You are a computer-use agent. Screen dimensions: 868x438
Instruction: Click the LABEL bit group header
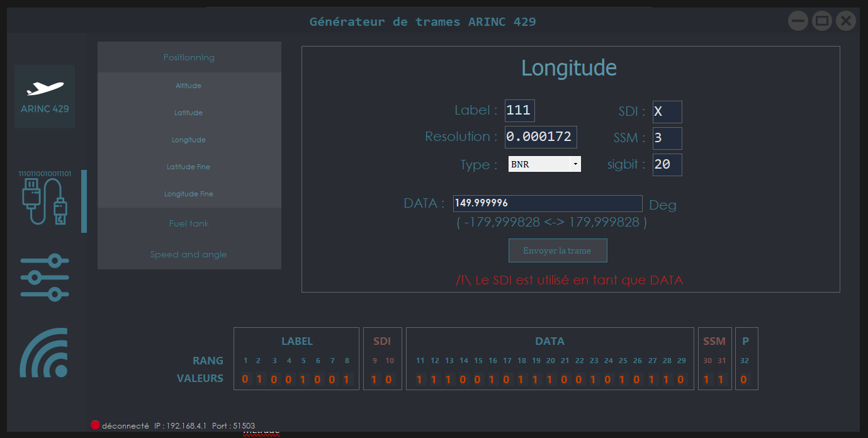point(297,341)
